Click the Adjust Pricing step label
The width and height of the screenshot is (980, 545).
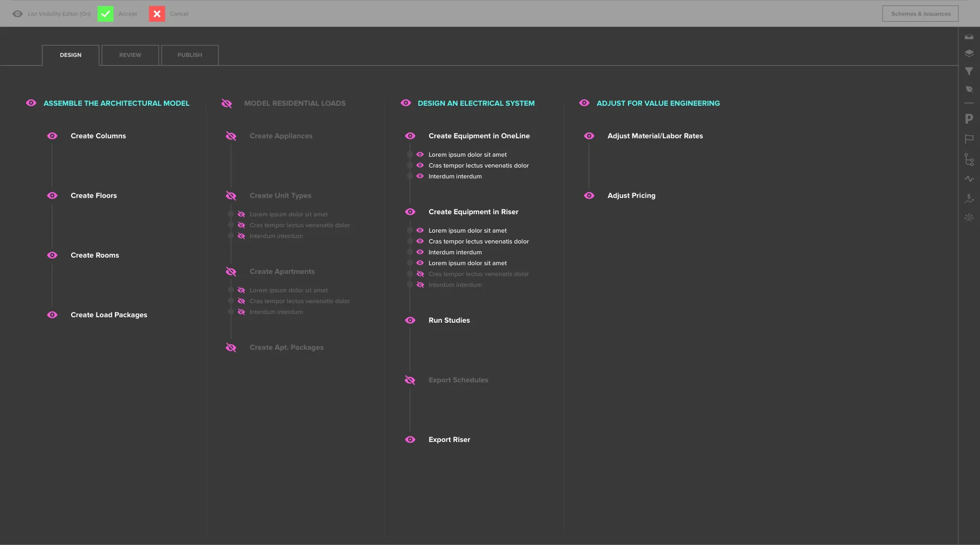(631, 195)
